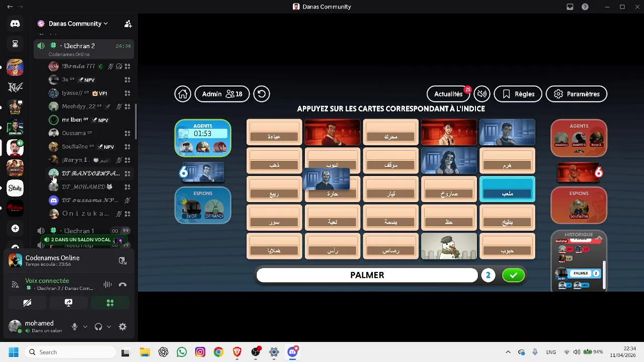Open the Actualités news button

449,94
